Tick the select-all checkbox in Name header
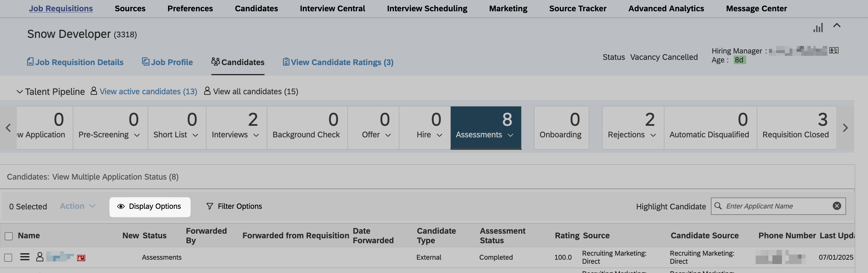This screenshot has width=868, height=273. (9, 236)
